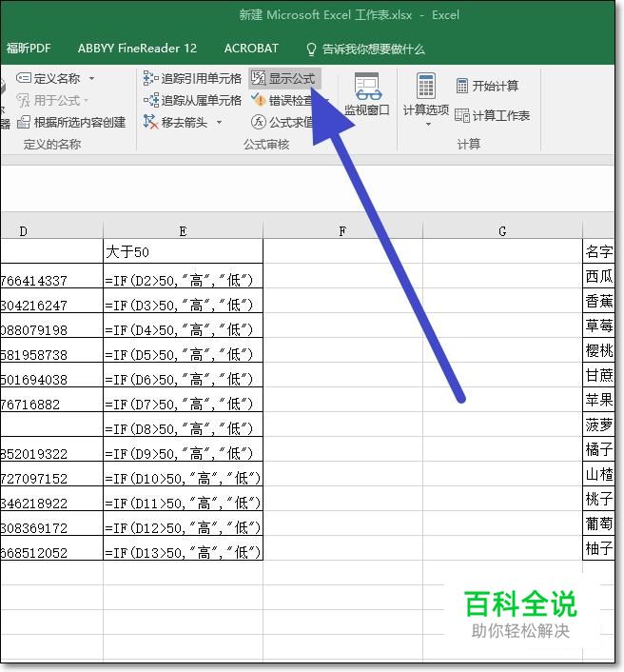The height and width of the screenshot is (672, 624).
Task: Select the cell ending in 581958738
Action: coord(51,350)
